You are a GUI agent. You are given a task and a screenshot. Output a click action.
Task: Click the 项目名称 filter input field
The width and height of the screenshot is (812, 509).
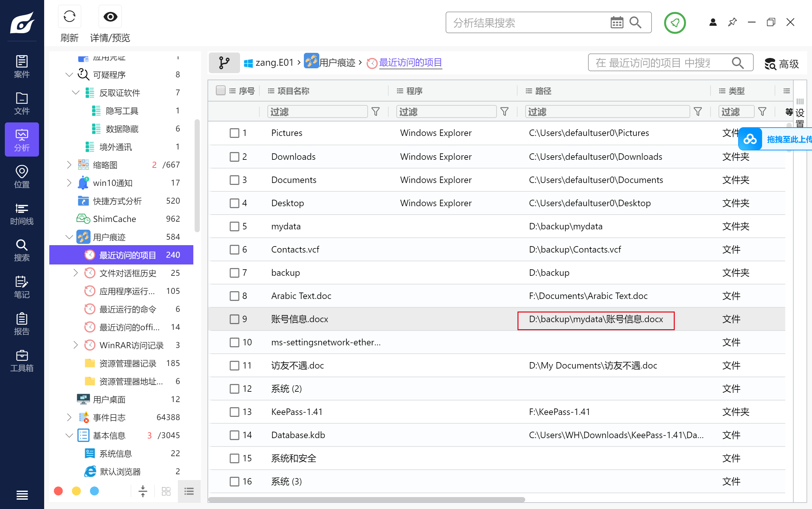(x=317, y=111)
